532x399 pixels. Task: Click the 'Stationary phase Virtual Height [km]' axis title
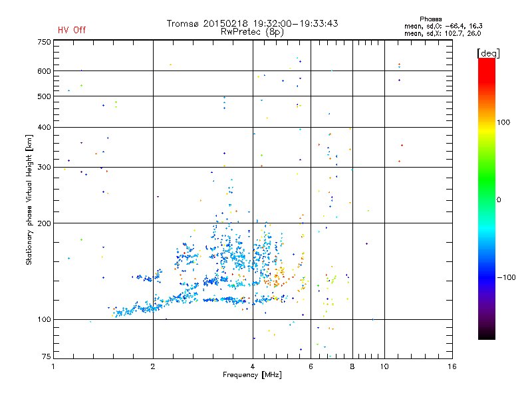tap(29, 200)
